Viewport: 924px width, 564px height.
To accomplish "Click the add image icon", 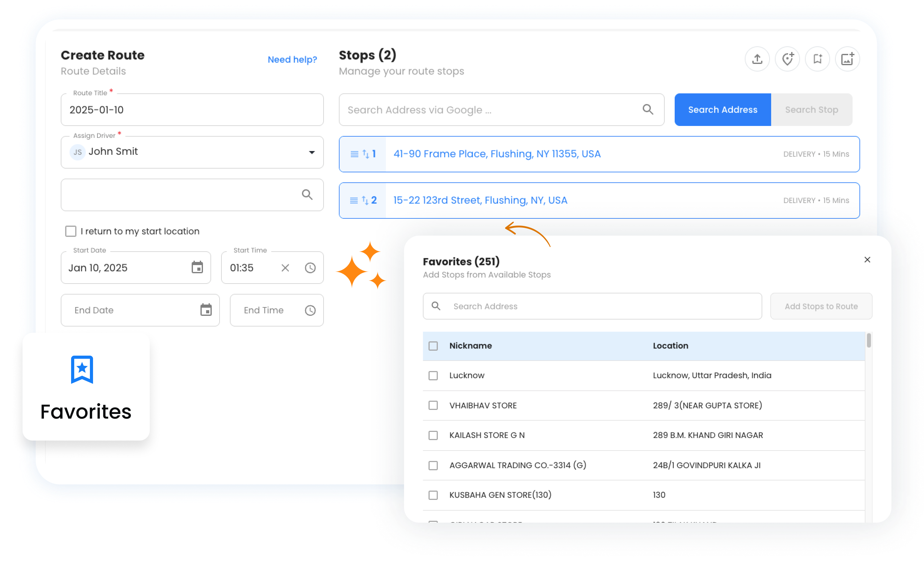I will point(848,59).
